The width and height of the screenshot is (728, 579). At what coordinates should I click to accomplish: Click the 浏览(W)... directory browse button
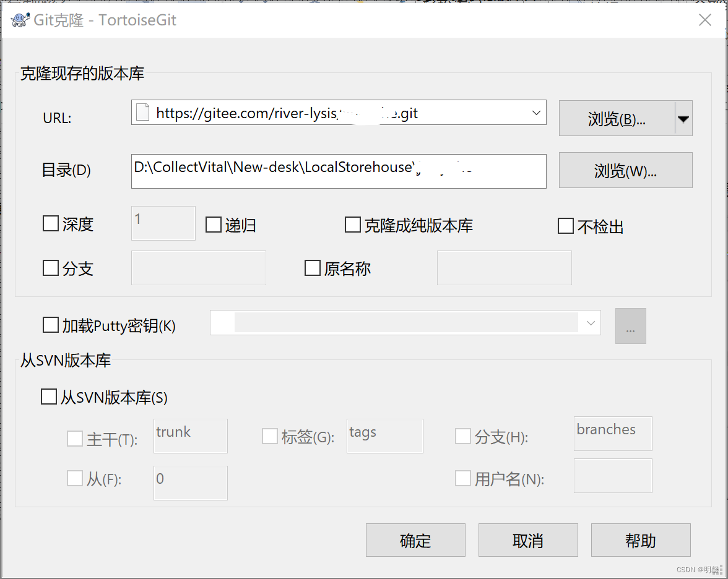pos(625,171)
